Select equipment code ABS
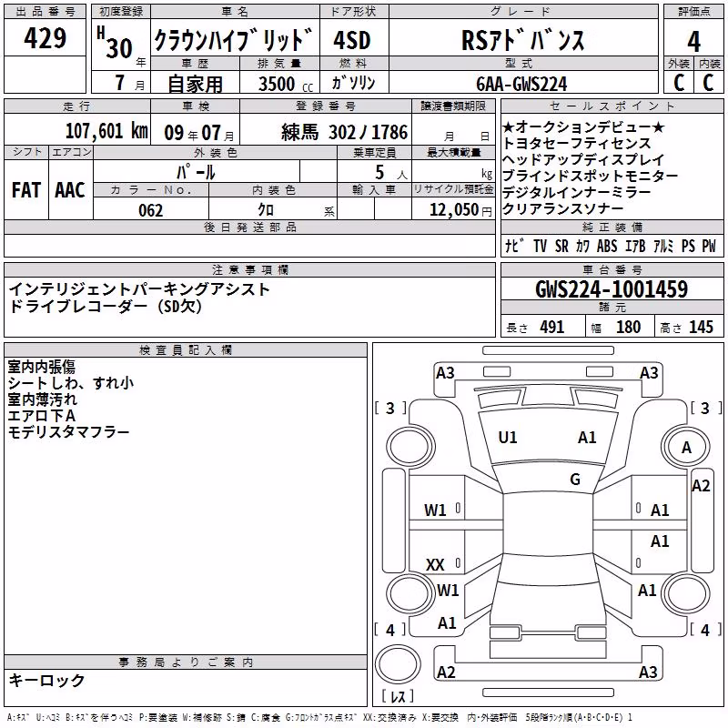The height and width of the screenshot is (728, 728). (607, 246)
